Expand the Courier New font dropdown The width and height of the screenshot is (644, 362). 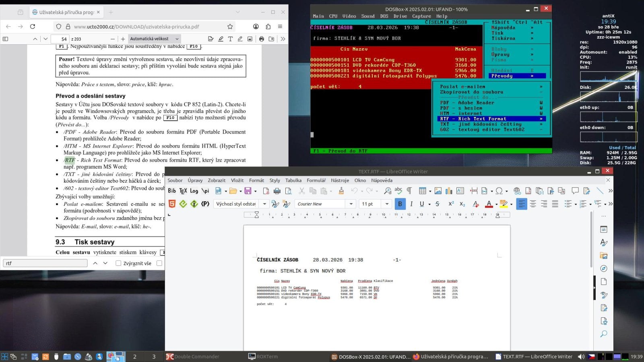[x=351, y=204]
